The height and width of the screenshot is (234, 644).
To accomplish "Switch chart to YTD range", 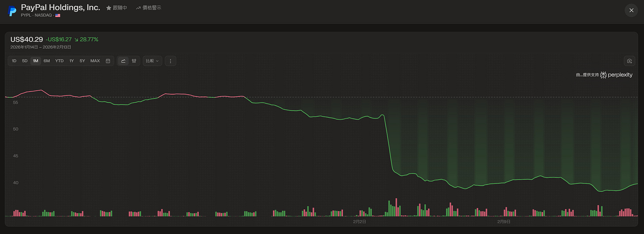I will tap(59, 61).
